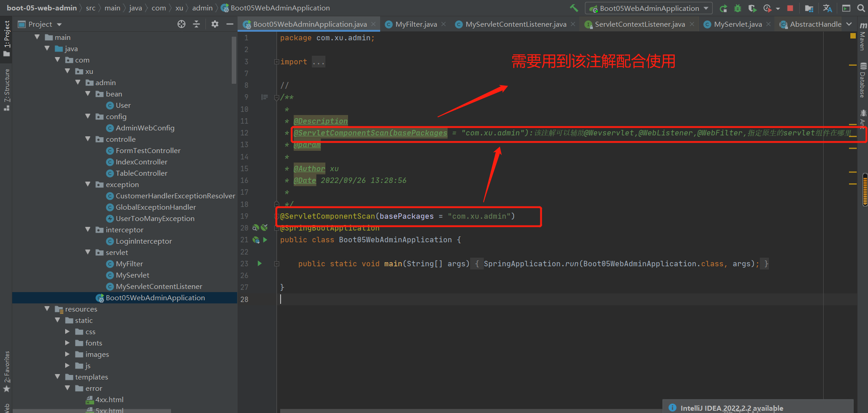
Task: Click the Build project hammer icon
Action: (574, 8)
